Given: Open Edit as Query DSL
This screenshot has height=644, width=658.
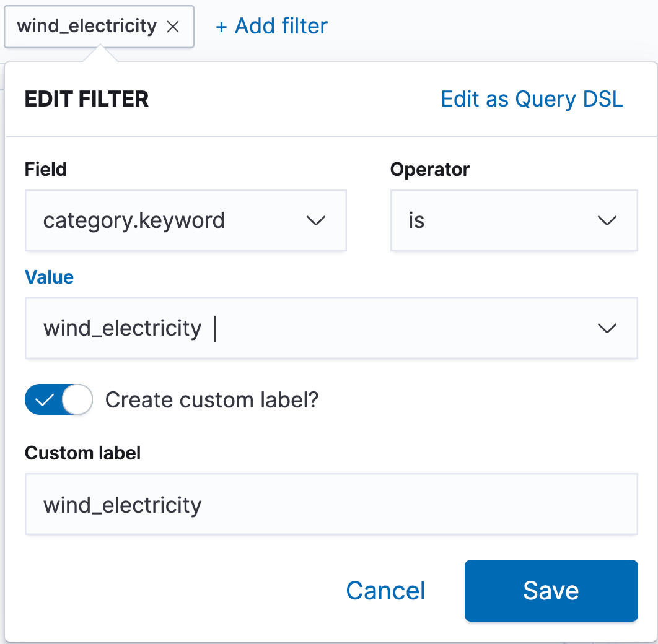Looking at the screenshot, I should point(532,99).
